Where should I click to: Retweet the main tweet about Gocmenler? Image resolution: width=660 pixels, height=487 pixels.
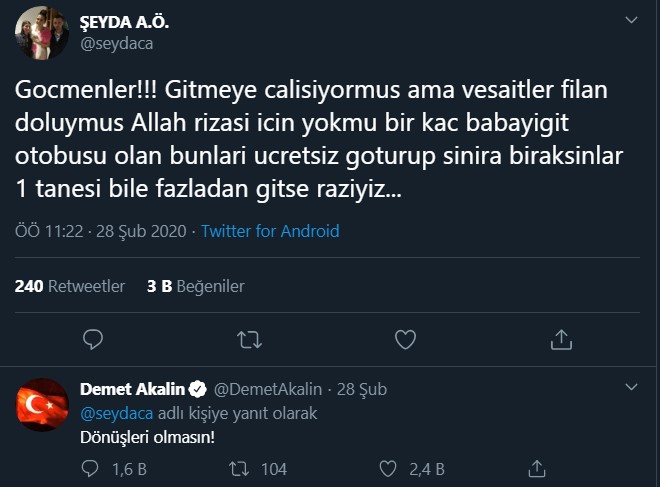coord(248,339)
